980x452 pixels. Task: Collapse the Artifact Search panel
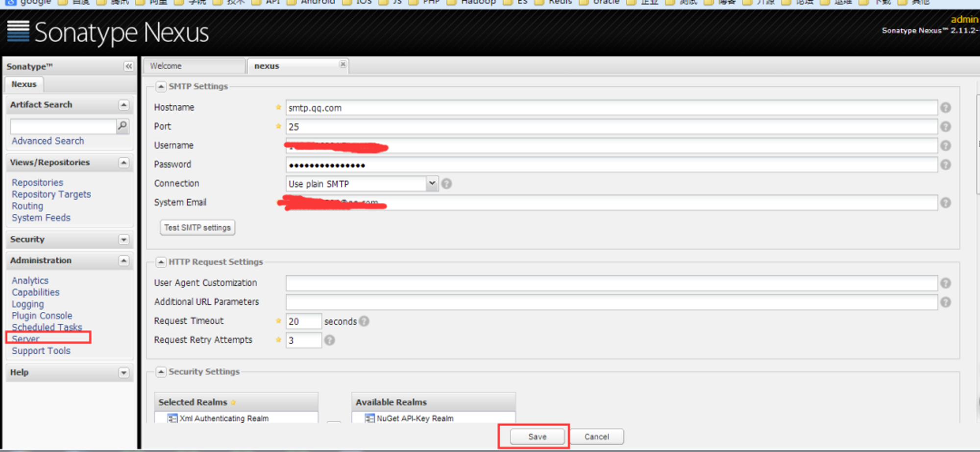coord(123,105)
